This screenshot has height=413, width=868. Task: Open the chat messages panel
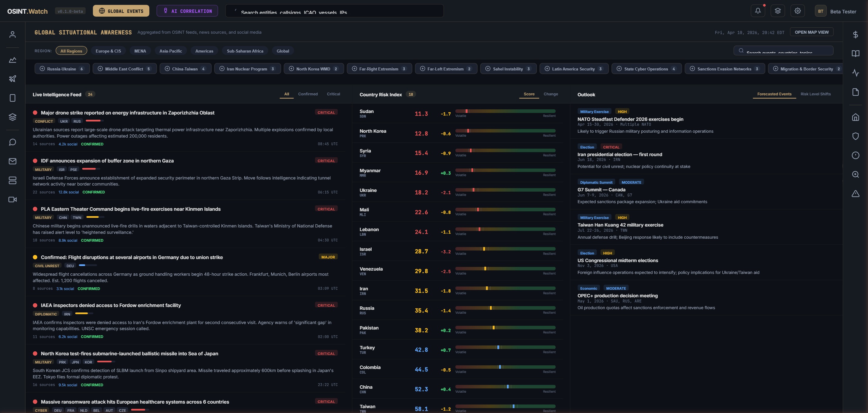point(12,142)
